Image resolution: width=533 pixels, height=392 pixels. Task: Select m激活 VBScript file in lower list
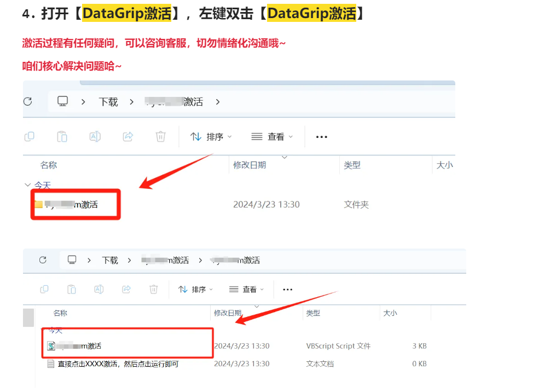coord(74,346)
